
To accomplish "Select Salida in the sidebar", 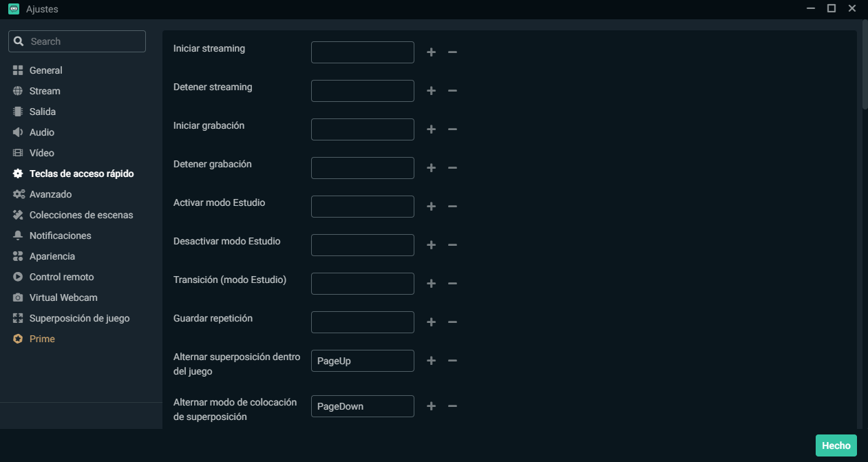I will [x=43, y=111].
